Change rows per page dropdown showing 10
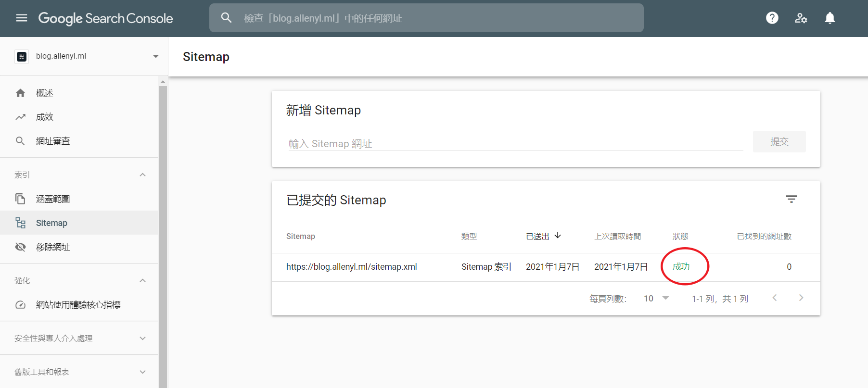Screen dimensions: 868x388 tap(656, 299)
